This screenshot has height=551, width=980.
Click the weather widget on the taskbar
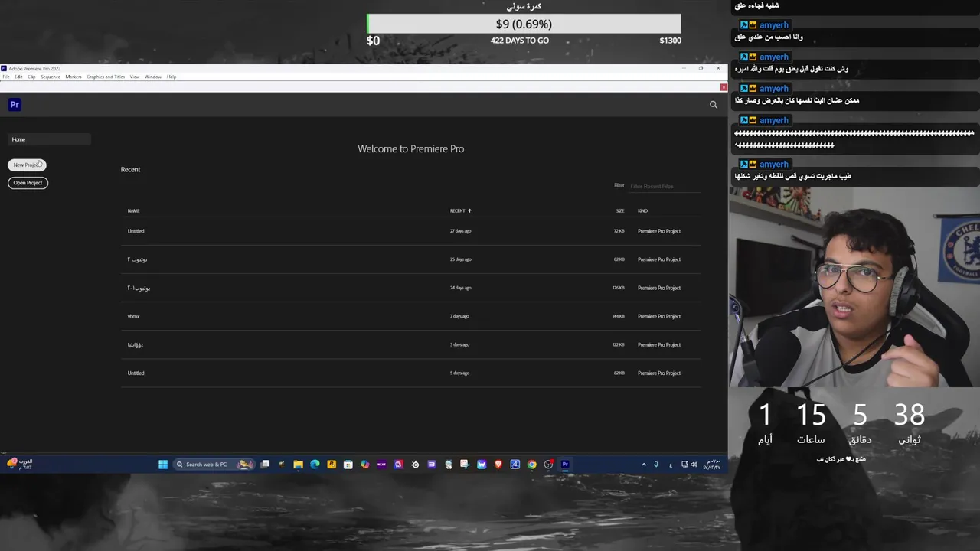pyautogui.click(x=19, y=464)
